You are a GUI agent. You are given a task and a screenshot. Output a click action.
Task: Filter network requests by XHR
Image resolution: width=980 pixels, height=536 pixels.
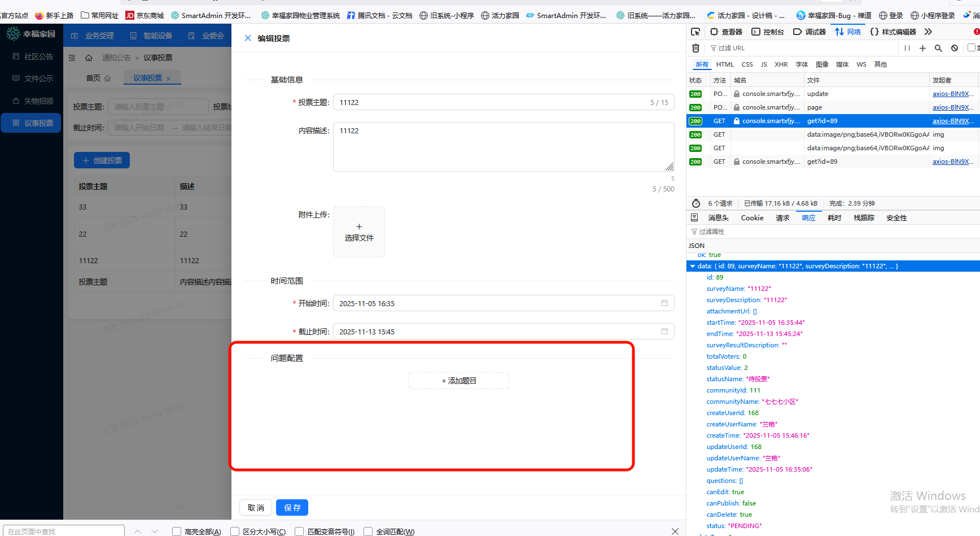pyautogui.click(x=781, y=64)
